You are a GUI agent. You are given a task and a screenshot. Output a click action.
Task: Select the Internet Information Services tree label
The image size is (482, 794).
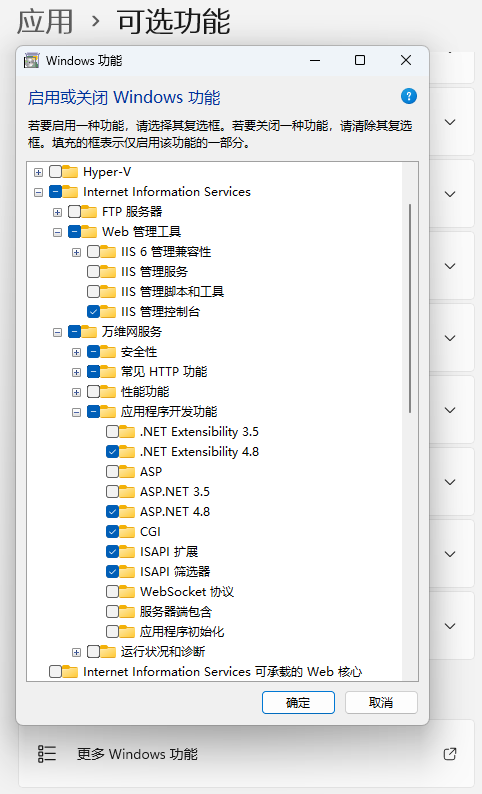point(167,191)
